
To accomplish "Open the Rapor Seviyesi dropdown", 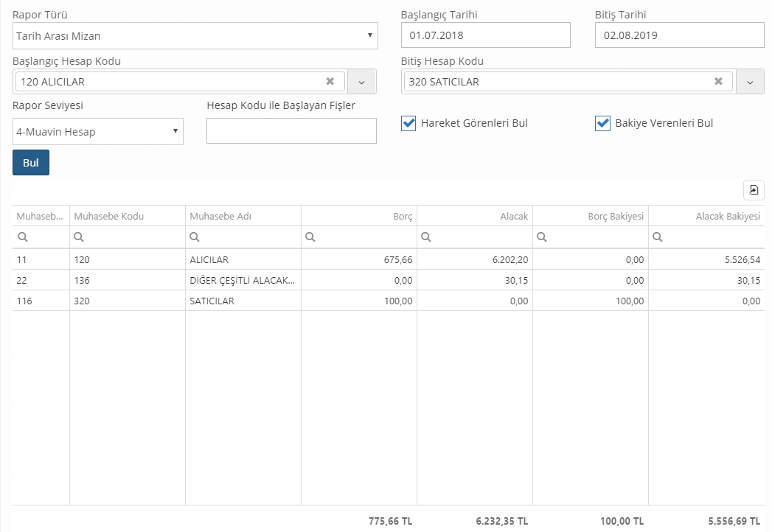I will tap(97, 132).
